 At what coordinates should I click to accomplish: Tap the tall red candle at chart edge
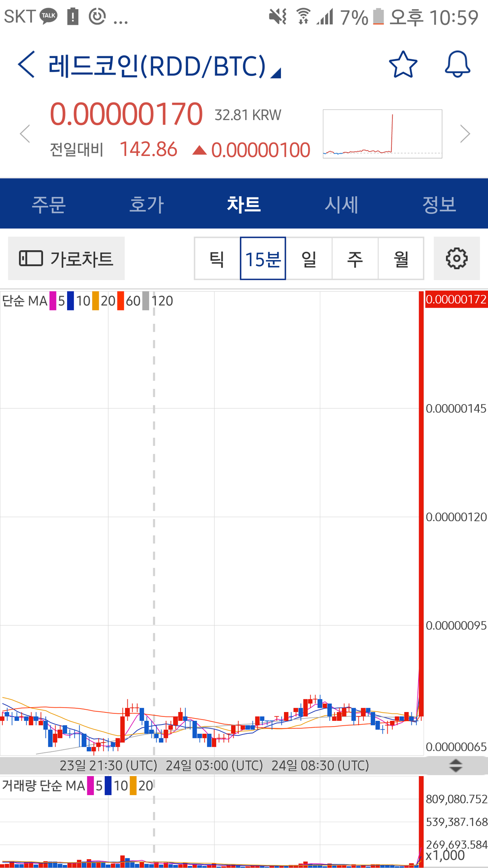coord(421,503)
